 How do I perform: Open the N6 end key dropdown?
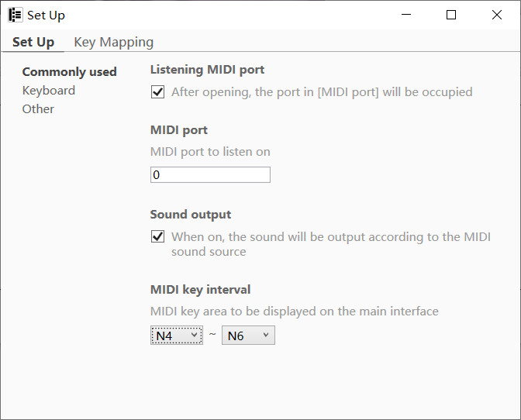[x=248, y=336]
